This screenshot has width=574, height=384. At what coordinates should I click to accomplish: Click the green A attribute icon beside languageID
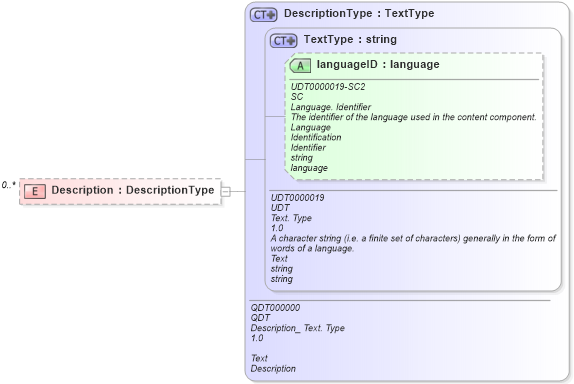point(300,66)
